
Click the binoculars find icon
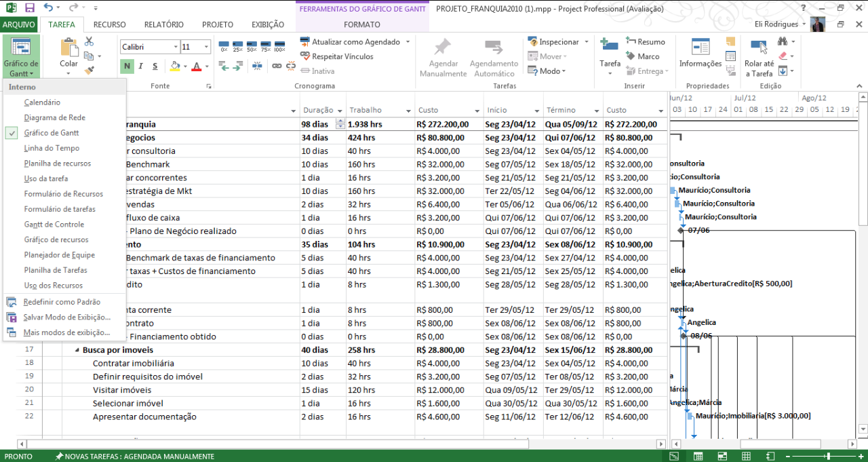(x=783, y=42)
